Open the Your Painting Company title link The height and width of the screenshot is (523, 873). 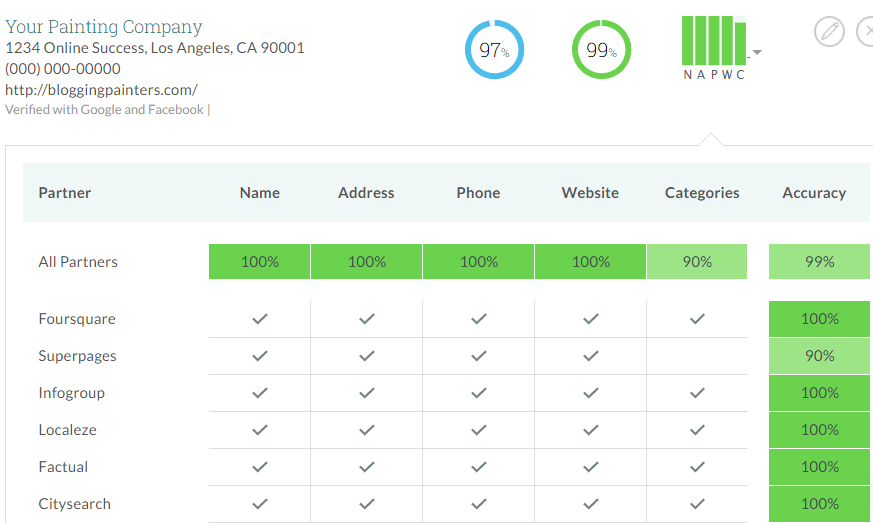[104, 27]
